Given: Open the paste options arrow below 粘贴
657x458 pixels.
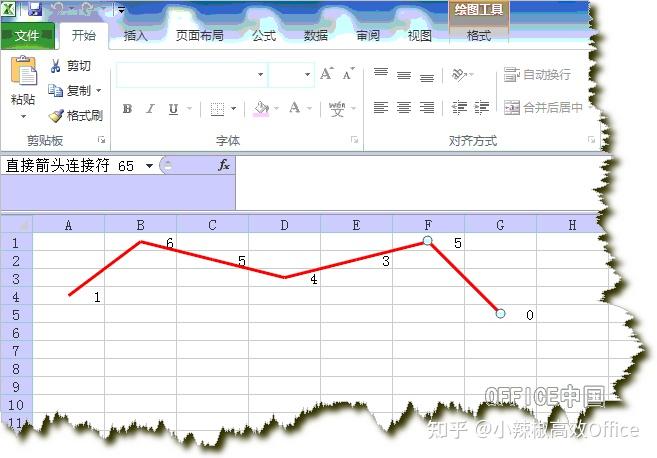Looking at the screenshot, I should coord(23,116).
